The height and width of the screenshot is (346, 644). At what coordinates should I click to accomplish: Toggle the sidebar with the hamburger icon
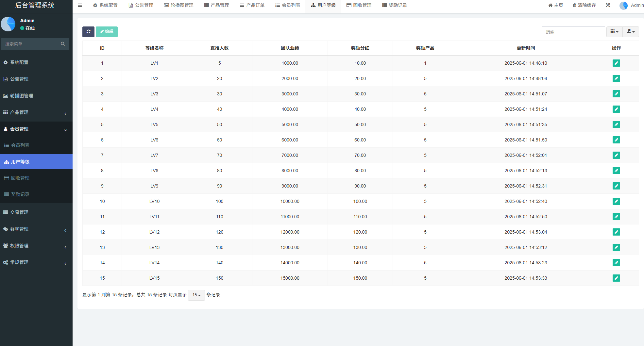click(80, 5)
